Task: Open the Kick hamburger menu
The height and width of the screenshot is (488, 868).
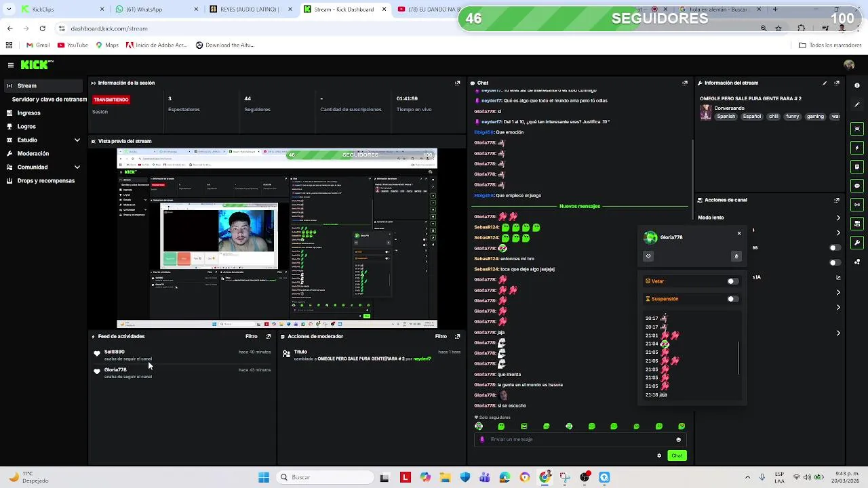Action: coord(11,65)
